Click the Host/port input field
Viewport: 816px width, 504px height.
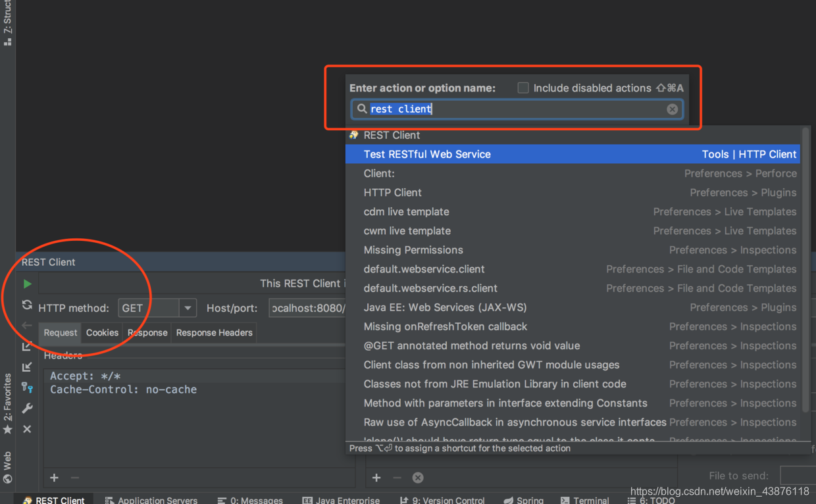pyautogui.click(x=307, y=308)
